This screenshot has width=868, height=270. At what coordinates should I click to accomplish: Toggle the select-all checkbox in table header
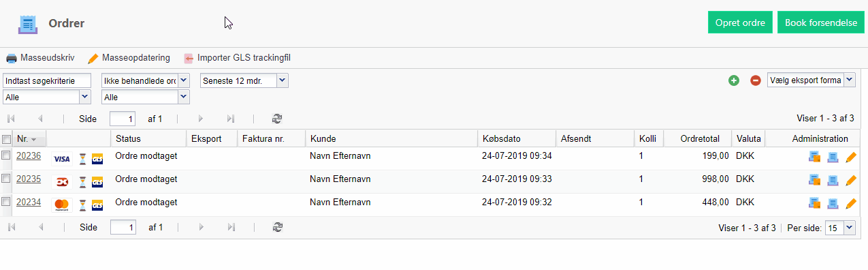coord(6,139)
